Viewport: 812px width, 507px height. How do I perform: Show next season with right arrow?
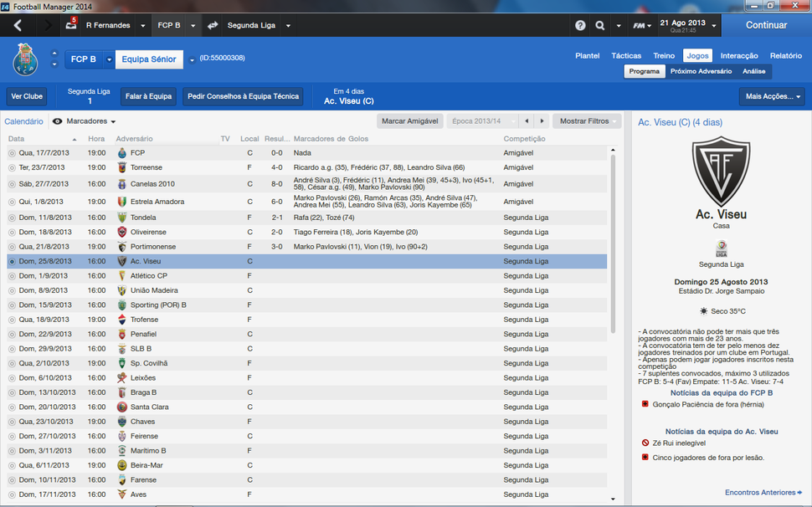(542, 121)
